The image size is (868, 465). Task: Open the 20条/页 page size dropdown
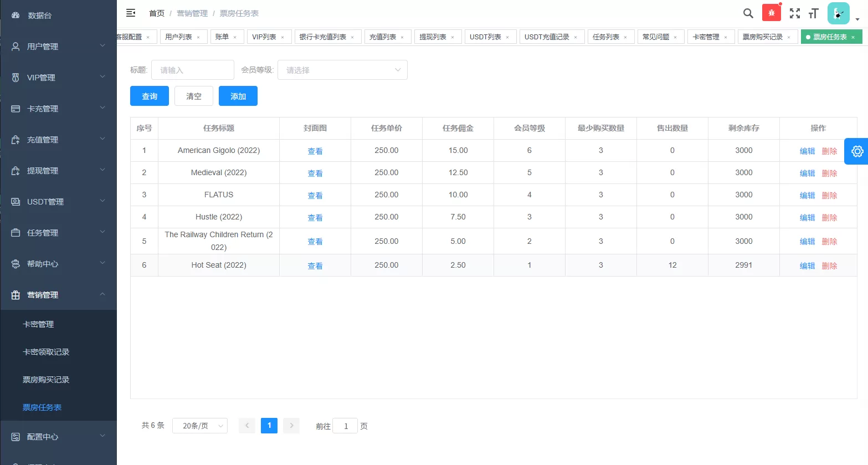199,426
